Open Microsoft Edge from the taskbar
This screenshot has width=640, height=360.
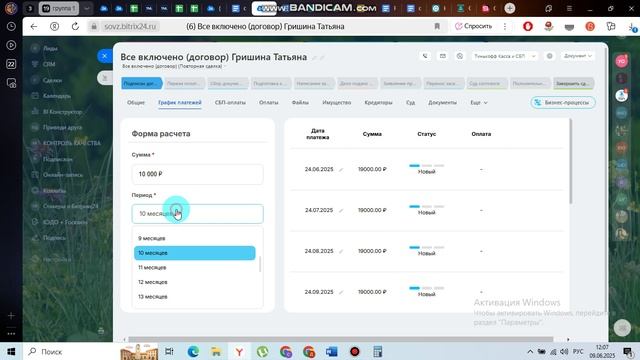[x=193, y=351]
